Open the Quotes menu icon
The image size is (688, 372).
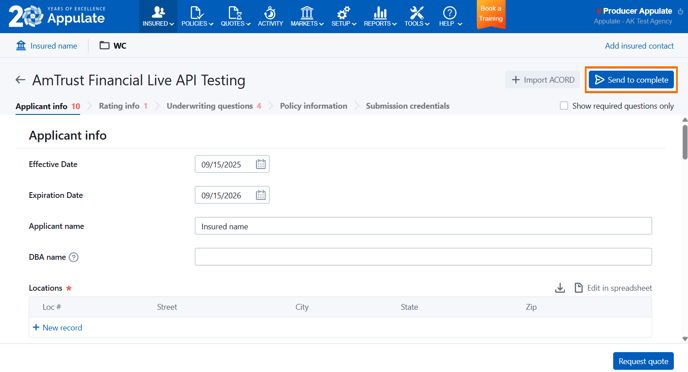235,12
